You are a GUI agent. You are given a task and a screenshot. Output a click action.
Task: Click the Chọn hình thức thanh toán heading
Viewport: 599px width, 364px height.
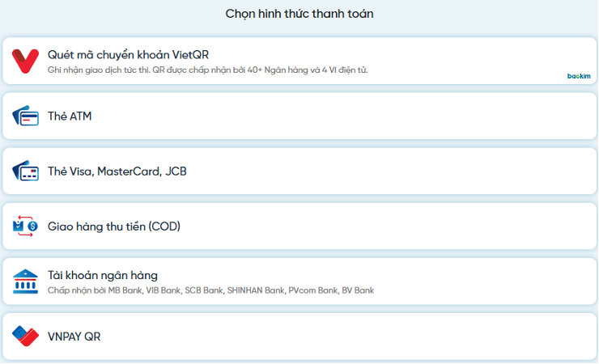[299, 14]
